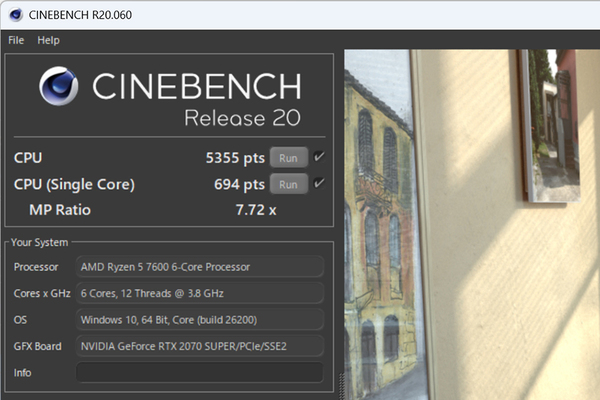Click the Processor label
This screenshot has height=400, width=600.
(x=36, y=267)
